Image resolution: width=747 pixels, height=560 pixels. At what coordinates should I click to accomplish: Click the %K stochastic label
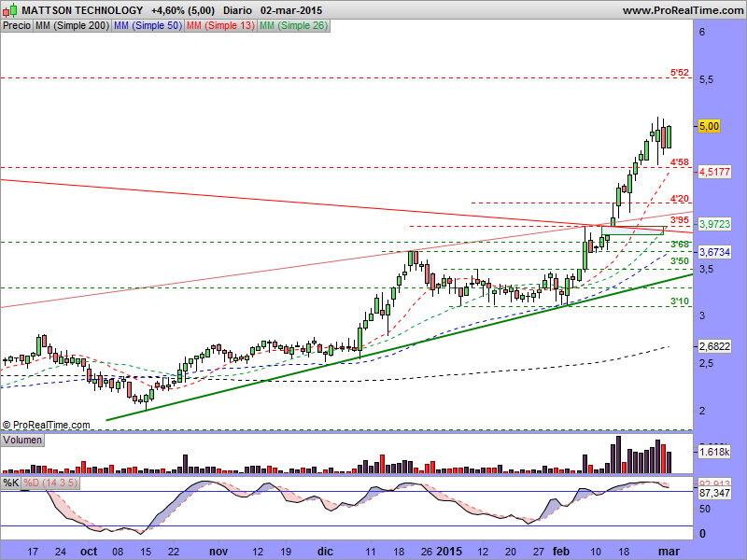click(10, 483)
